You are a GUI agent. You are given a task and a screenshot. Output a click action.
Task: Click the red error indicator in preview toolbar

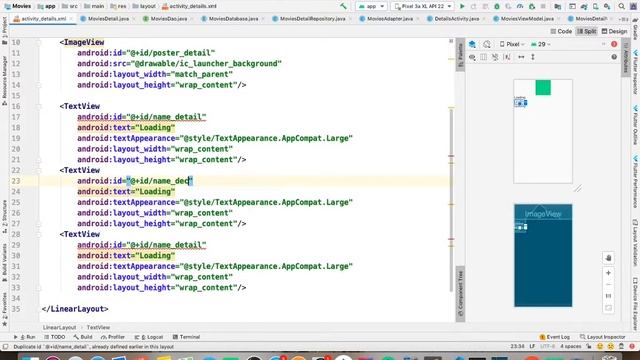pyautogui.click(x=614, y=44)
